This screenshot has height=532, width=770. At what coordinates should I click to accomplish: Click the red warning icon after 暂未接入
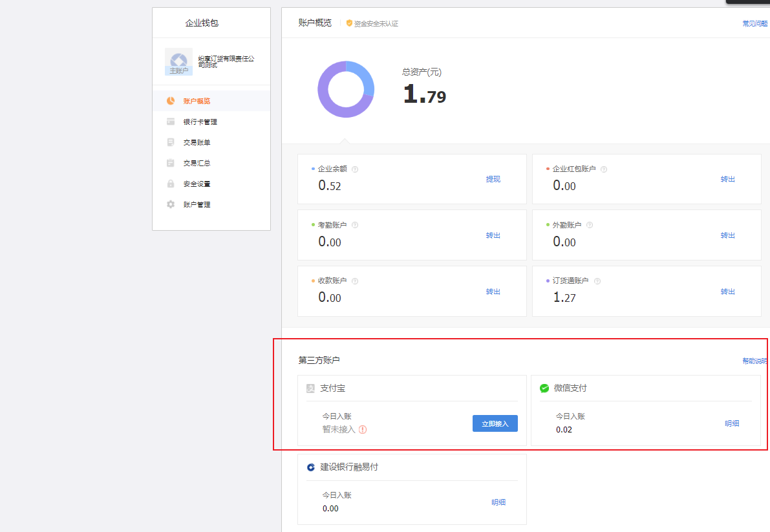tap(363, 429)
